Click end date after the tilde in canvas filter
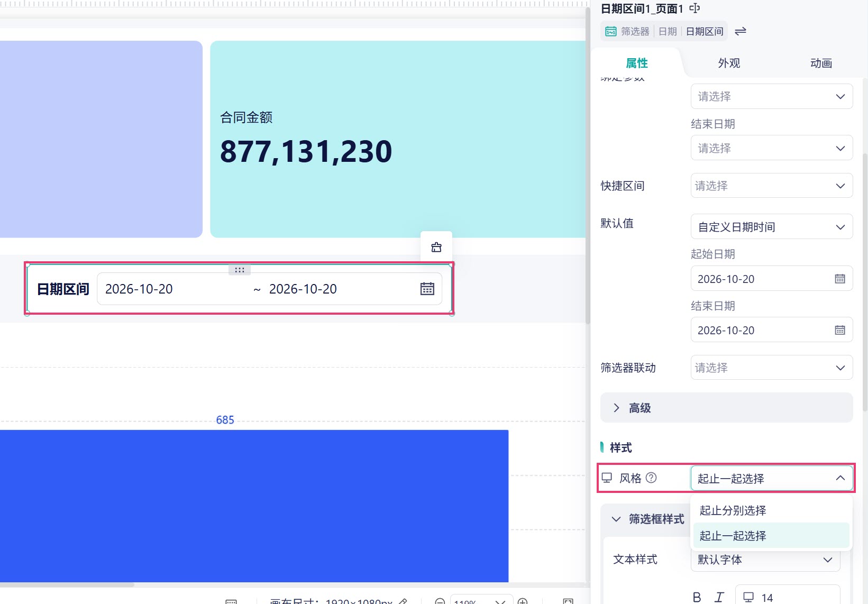 point(303,289)
